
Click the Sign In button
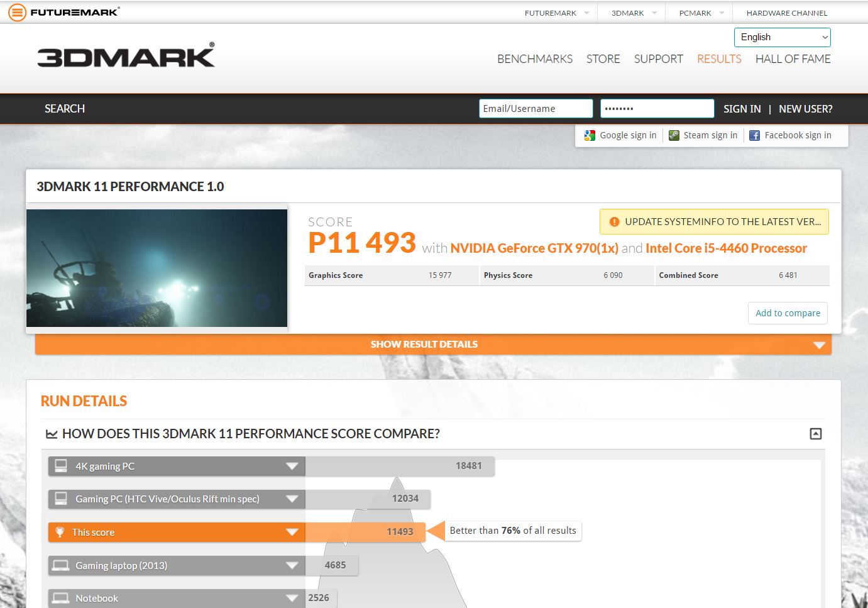[742, 109]
